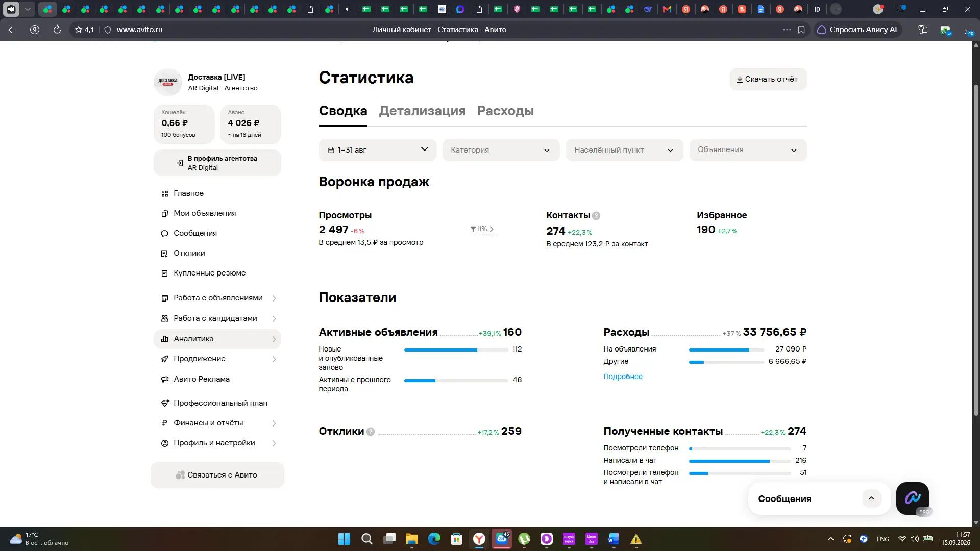Switch the ENG keyboard language indicator

(883, 539)
